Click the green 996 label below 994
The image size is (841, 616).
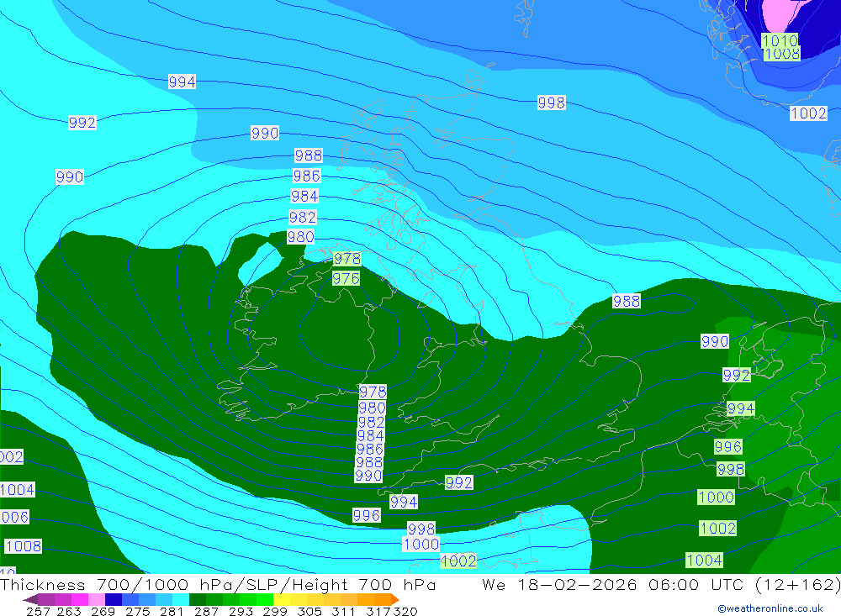(x=727, y=446)
